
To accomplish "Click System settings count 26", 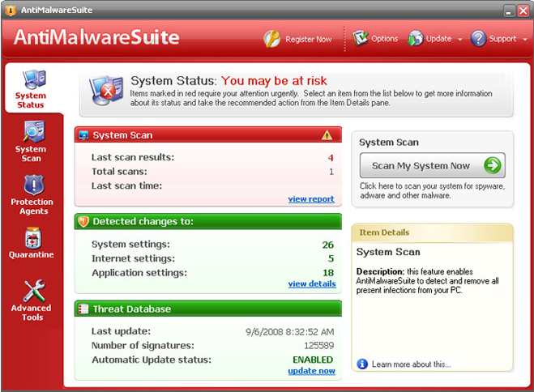I will coord(328,245).
